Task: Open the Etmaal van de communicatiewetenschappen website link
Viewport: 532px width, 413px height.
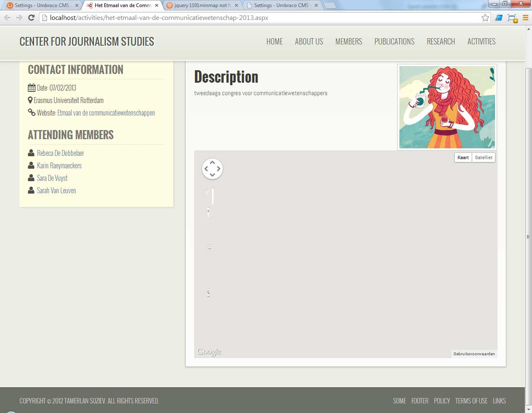Action: point(106,113)
